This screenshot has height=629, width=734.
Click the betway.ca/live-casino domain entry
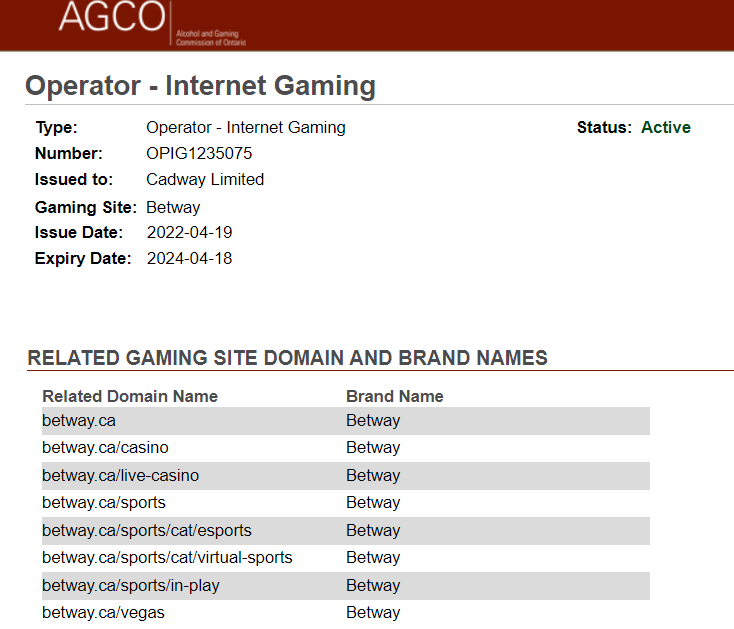coord(120,475)
